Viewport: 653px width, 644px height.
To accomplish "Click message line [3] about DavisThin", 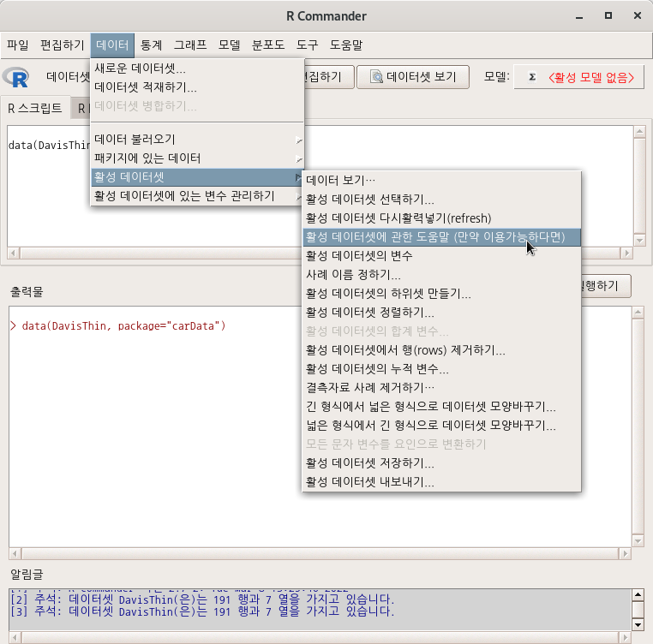I will coord(202,611).
